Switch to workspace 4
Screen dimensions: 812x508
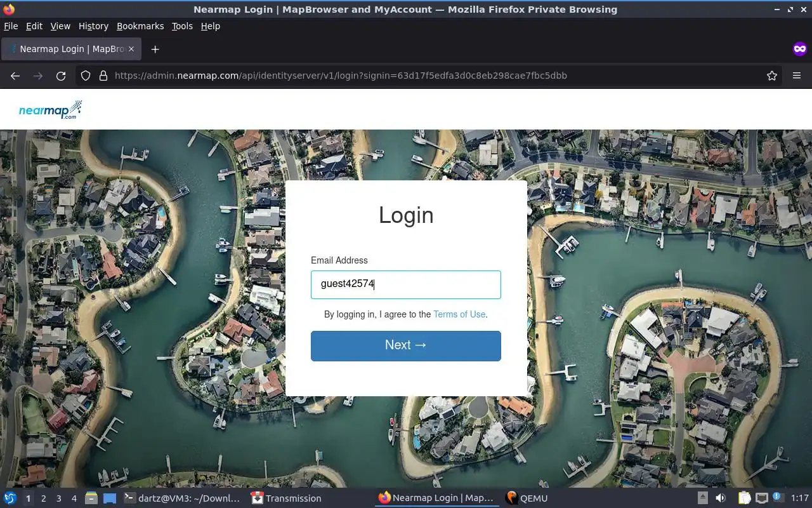[74, 498]
